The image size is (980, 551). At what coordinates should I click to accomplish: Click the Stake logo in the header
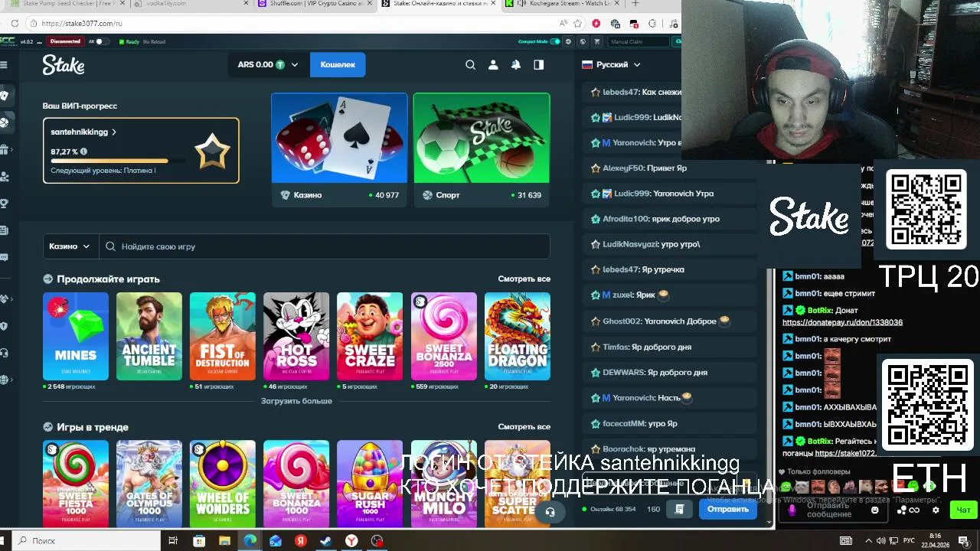pos(64,65)
